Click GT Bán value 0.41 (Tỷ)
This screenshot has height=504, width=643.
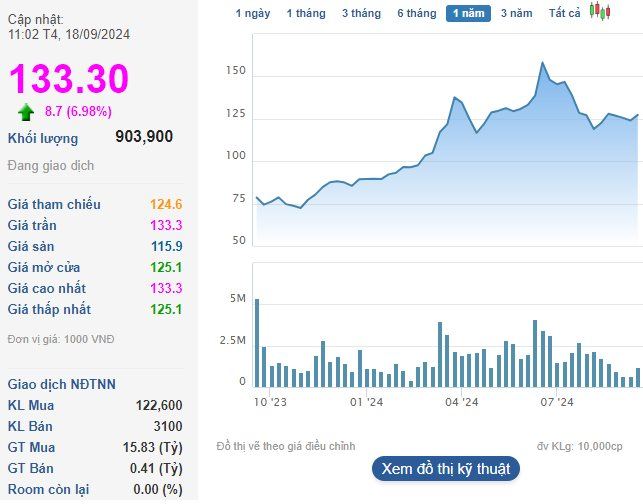click(156, 468)
